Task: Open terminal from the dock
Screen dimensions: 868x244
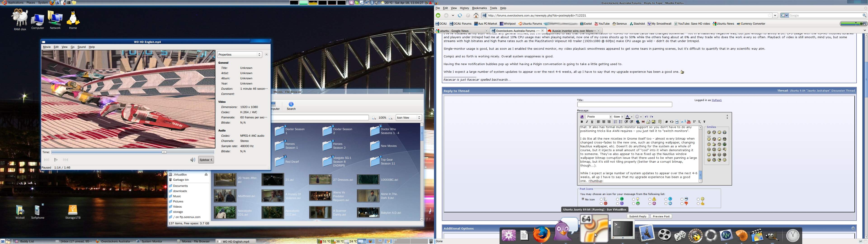Action: pyautogui.click(x=623, y=230)
